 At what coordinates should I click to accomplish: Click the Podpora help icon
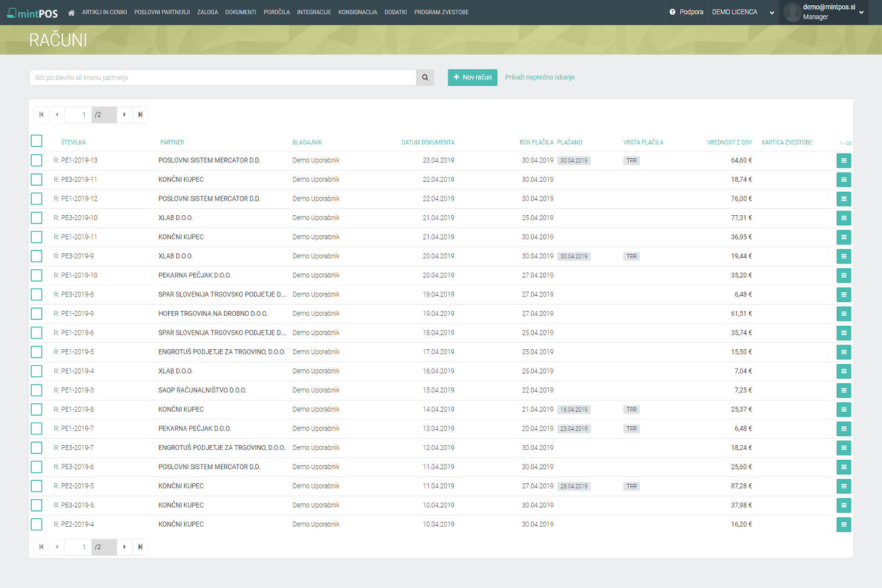672,12
